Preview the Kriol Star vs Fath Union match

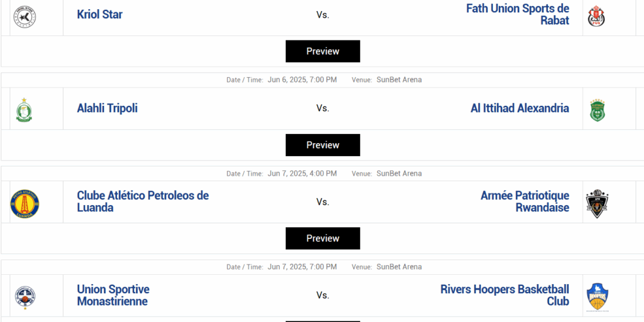(323, 51)
